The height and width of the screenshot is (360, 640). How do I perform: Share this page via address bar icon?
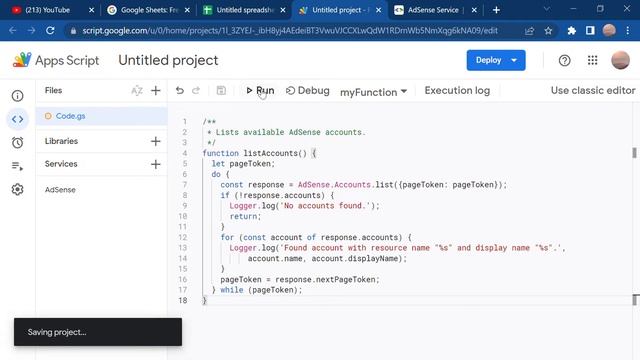pyautogui.click(x=529, y=31)
